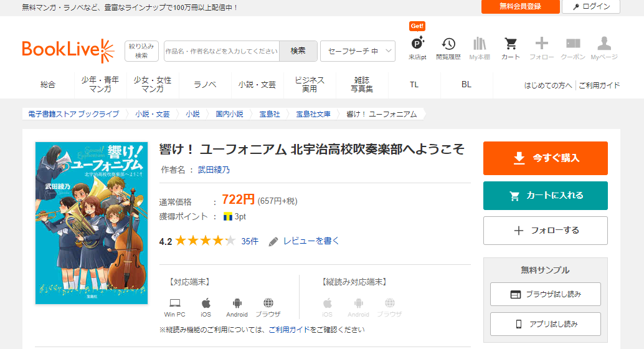Open the ご利用ガイド link in navigation bar

pos(599,85)
